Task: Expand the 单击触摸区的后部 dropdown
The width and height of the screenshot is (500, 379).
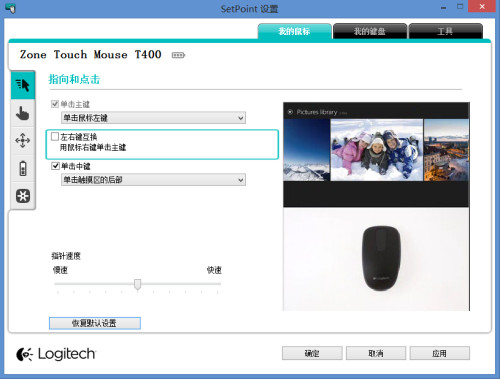Action: point(153,180)
